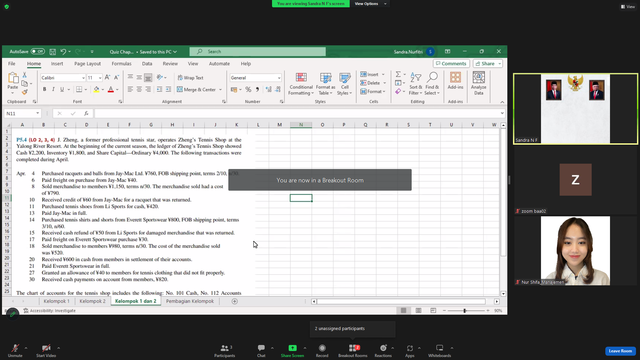Increase font size with larger A icon
The image size is (640, 360).
tap(107, 77)
